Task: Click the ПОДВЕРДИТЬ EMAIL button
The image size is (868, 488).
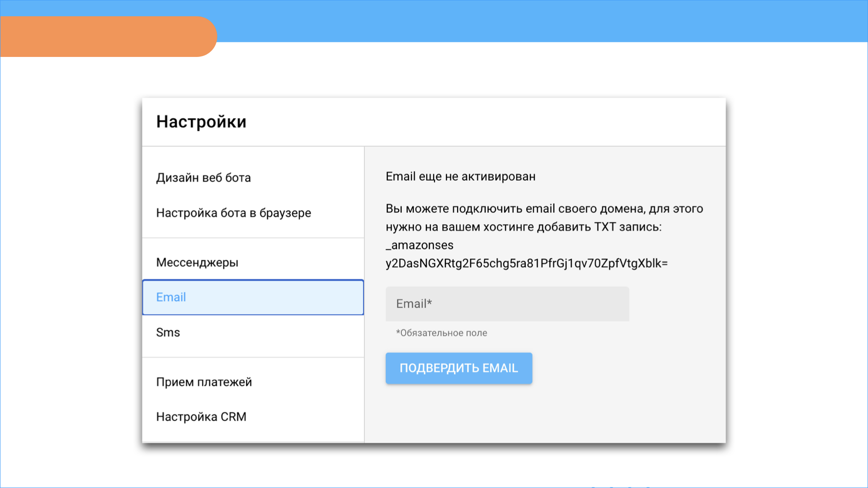Action: pos(459,368)
